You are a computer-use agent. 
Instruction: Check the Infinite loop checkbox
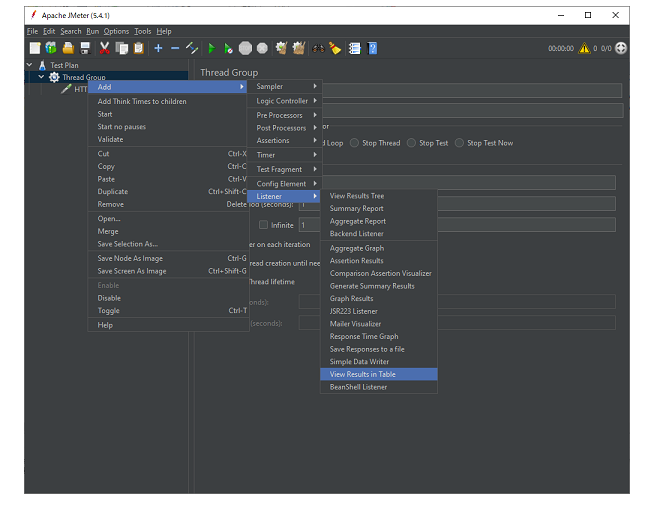pyautogui.click(x=263, y=225)
